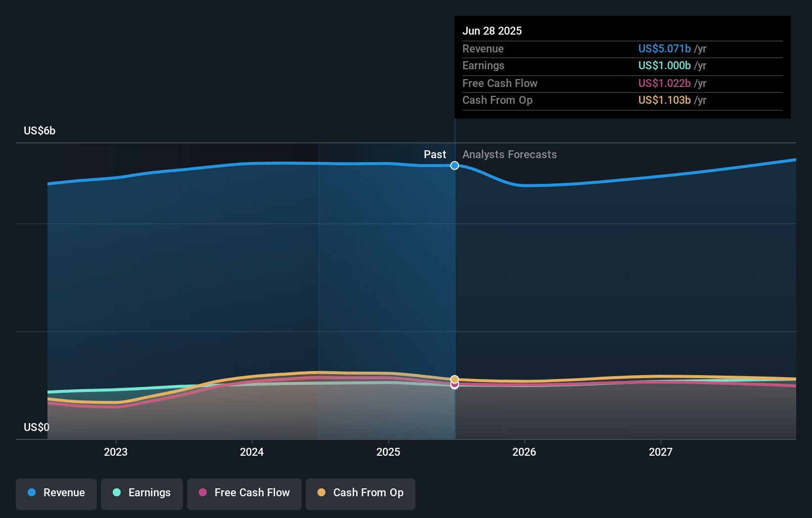Click the Cash From Op label in tooltip
Viewport: 812px width, 518px height.
[x=497, y=100]
